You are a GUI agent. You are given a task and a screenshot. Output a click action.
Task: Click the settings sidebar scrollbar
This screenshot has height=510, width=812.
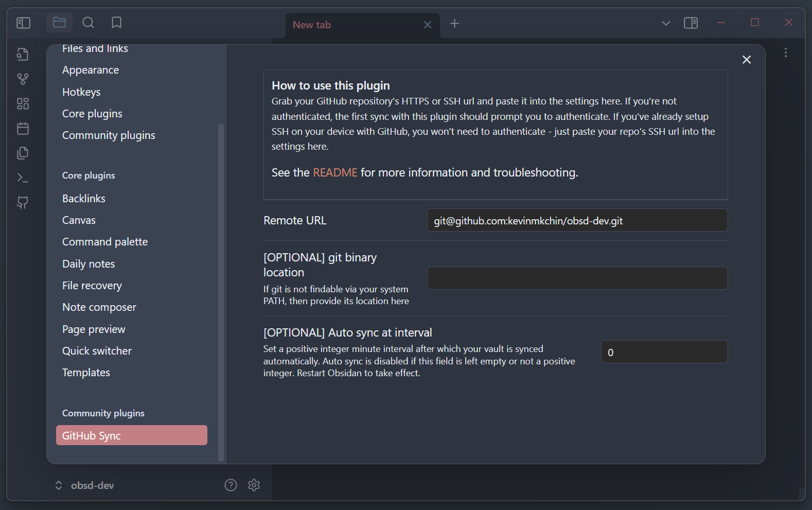click(221, 292)
